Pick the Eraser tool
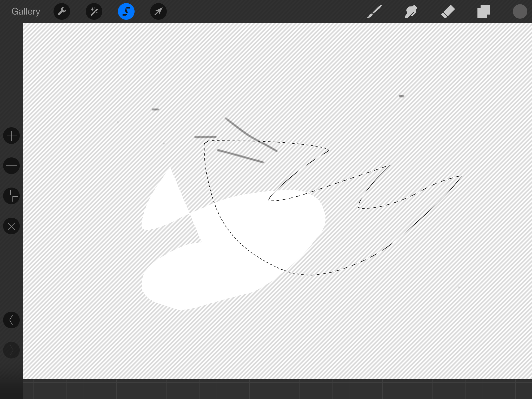Screen dimensions: 532x399 [x=448, y=11]
